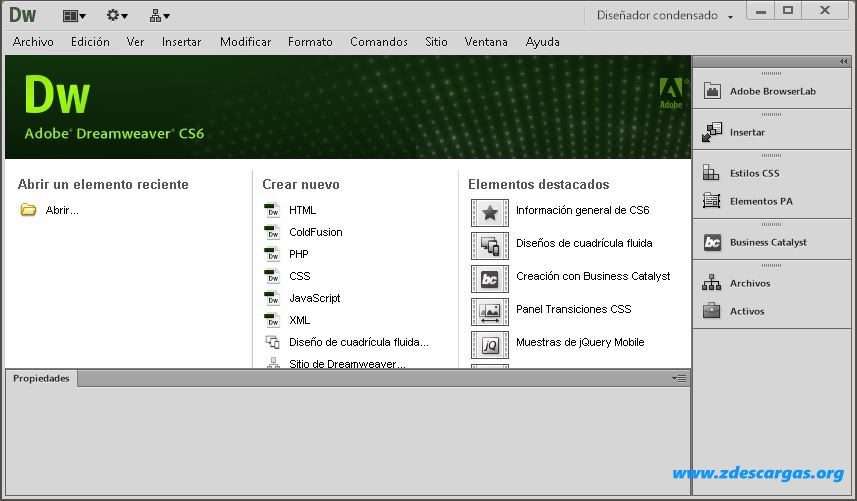Open Muestras de jQuery Mobile link
857x501 pixels.
click(580, 343)
